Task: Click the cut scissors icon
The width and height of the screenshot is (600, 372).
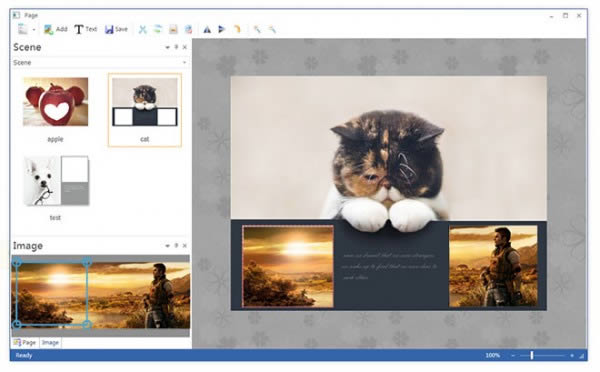Action: [142, 29]
